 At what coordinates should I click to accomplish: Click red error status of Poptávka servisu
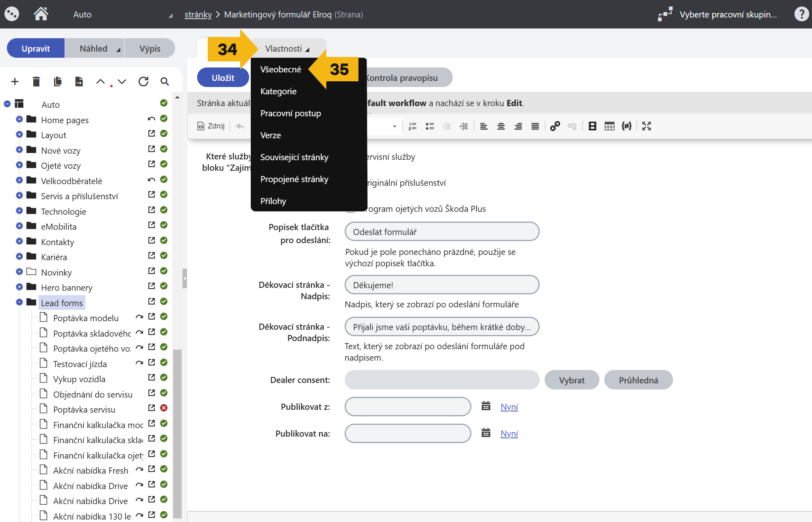point(164,408)
